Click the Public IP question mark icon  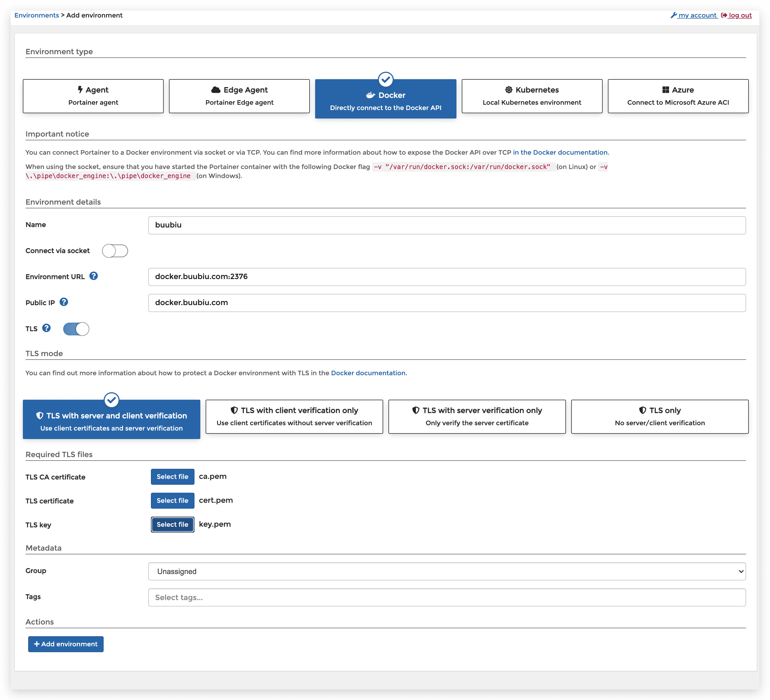pyautogui.click(x=64, y=302)
